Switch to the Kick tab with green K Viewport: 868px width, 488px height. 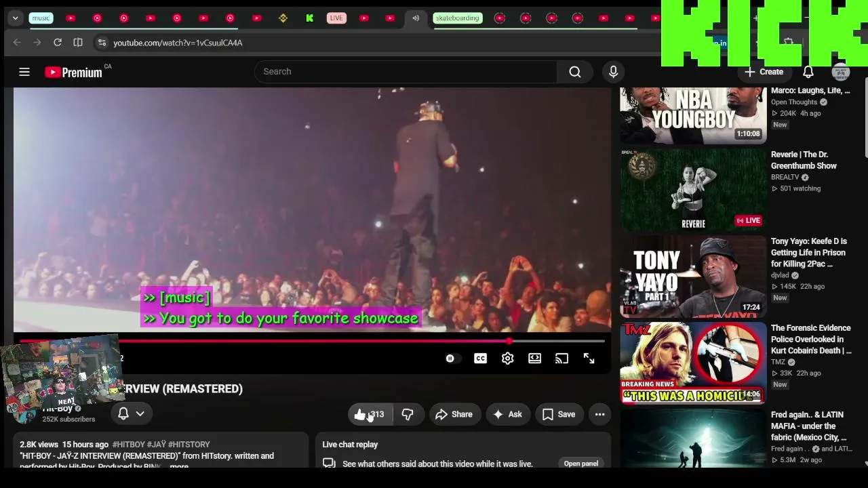coord(309,18)
